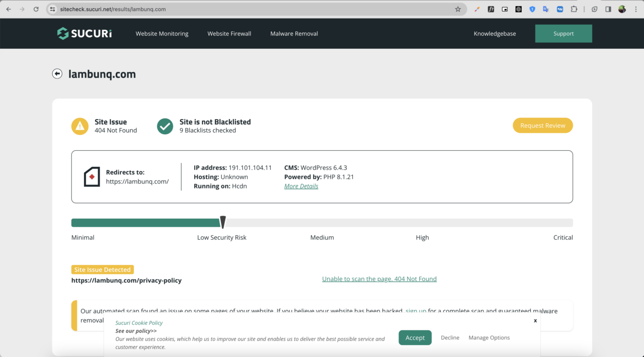Open the Extensions puzzle piece menu
Viewport: 644px width, 357px height.
pos(574,9)
